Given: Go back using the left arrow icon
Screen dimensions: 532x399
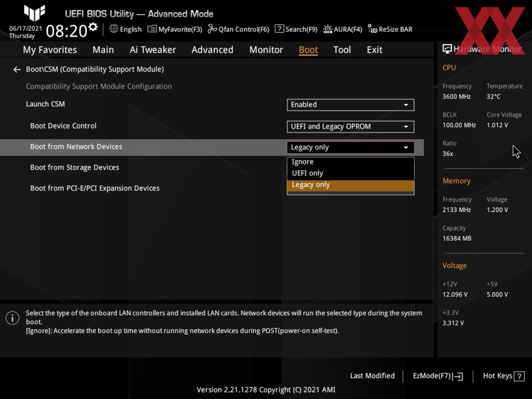Looking at the screenshot, I should 17,70.
